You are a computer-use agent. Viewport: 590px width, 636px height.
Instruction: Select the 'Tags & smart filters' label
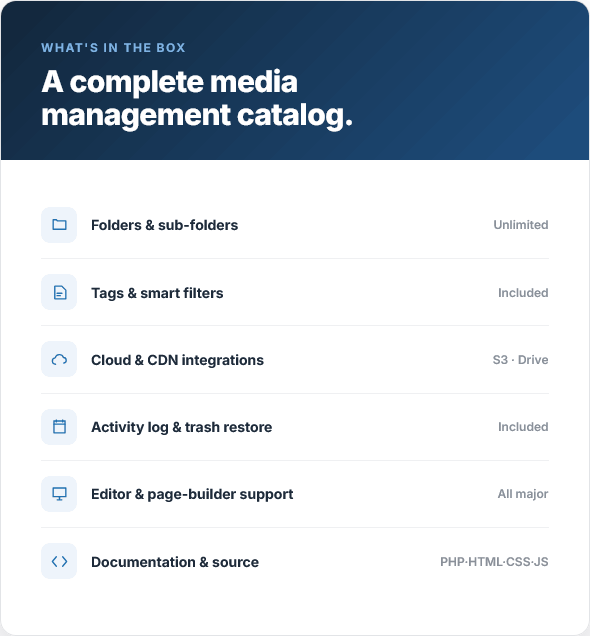157,293
